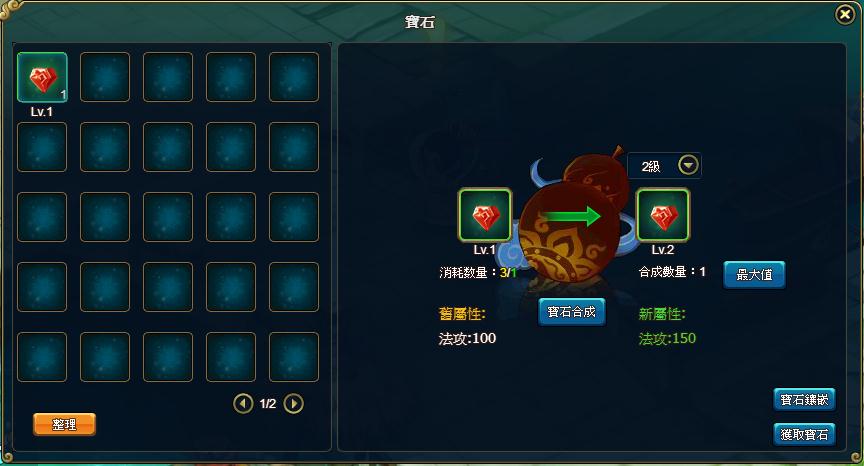
Task: Click the 最大值 button
Action: [x=754, y=274]
